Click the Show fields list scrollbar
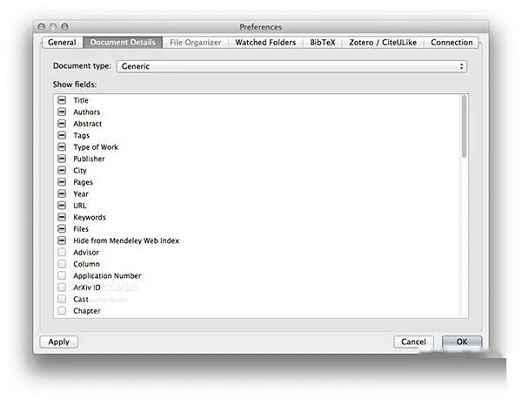Image resolution: width=522 pixels, height=400 pixels. [x=464, y=127]
